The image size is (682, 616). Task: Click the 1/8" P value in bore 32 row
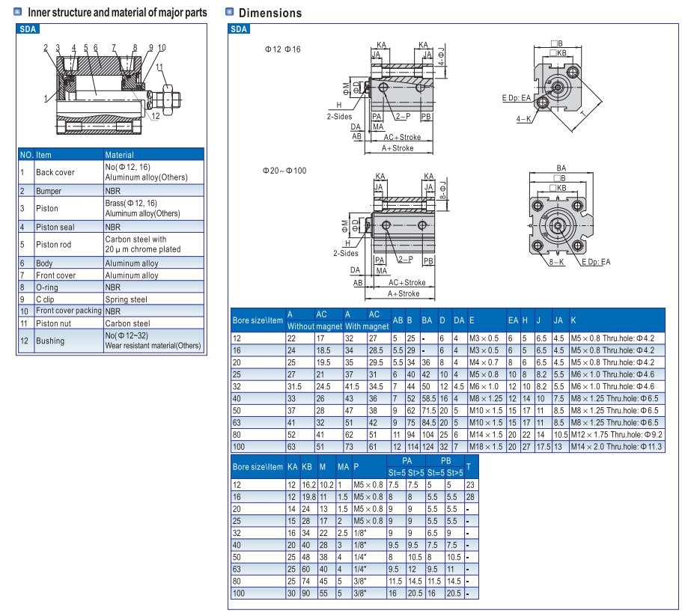(x=369, y=533)
